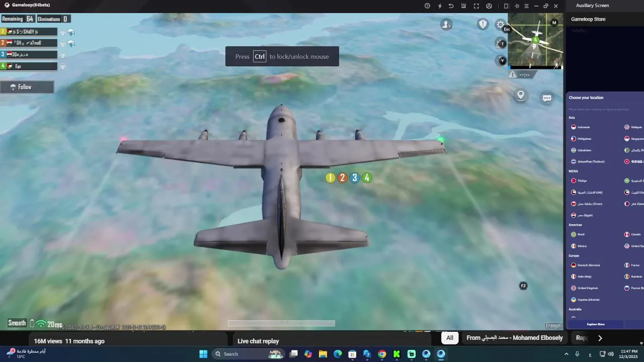
Task: Select Deutsch (German) location
Action: coord(586,265)
